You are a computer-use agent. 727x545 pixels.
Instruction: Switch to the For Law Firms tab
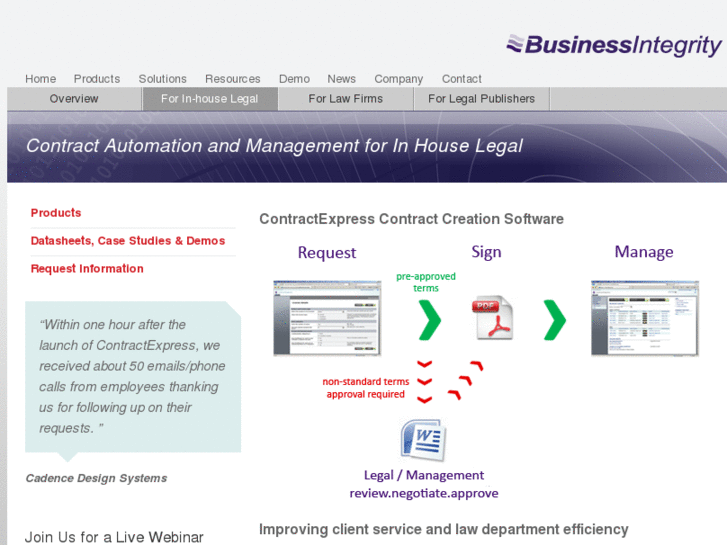point(346,99)
